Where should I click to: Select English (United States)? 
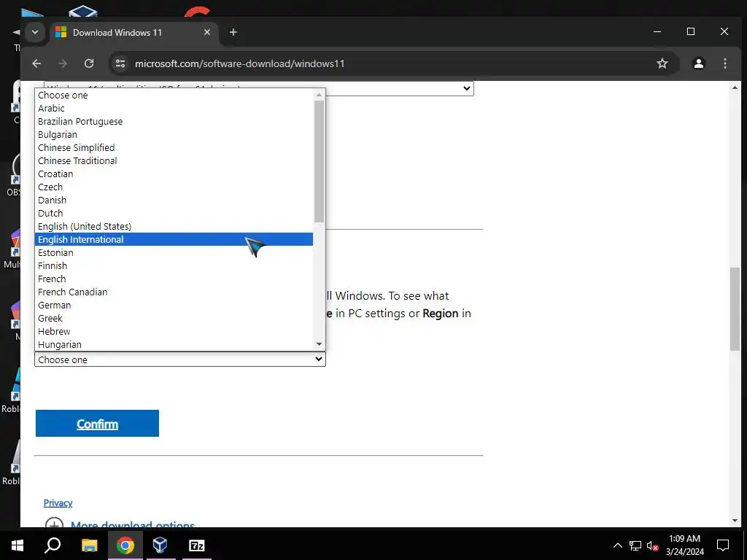(174, 226)
